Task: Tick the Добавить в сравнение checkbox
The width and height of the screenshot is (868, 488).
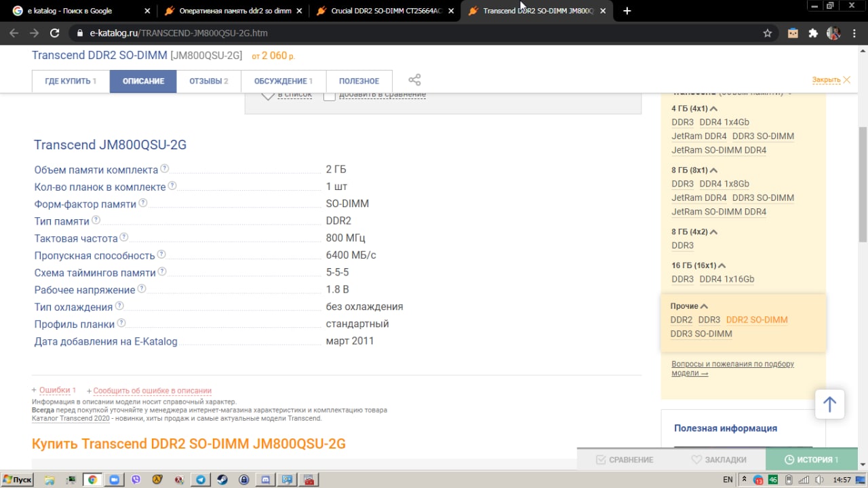Action: tap(329, 95)
